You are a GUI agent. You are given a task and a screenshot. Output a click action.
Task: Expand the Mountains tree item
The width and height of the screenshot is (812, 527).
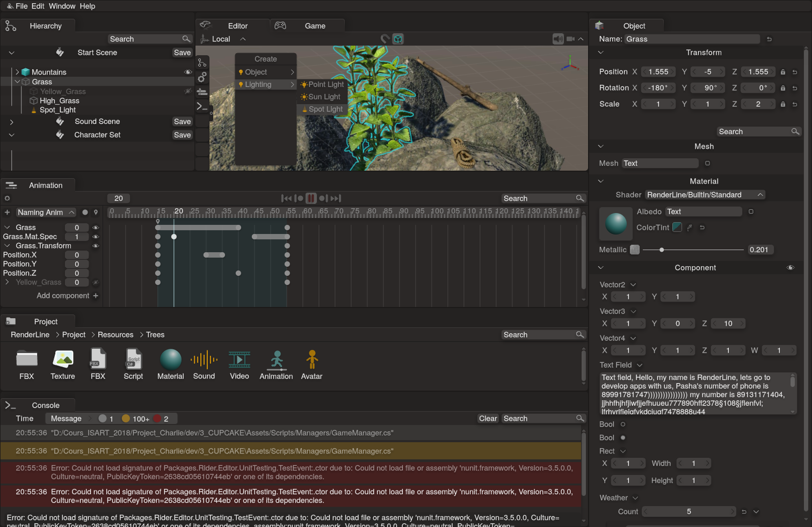(x=17, y=72)
